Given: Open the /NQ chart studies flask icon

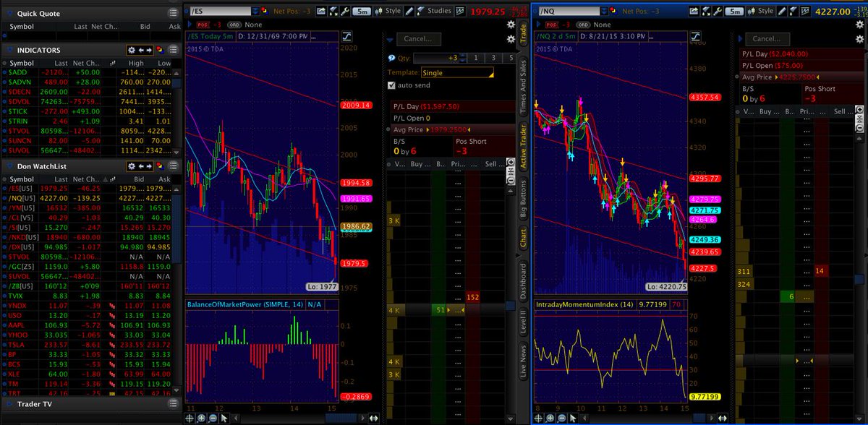Looking at the screenshot, I should (793, 12).
